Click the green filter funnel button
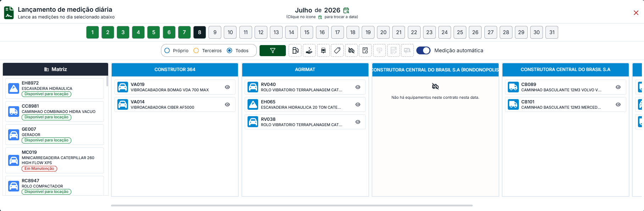 click(x=273, y=50)
